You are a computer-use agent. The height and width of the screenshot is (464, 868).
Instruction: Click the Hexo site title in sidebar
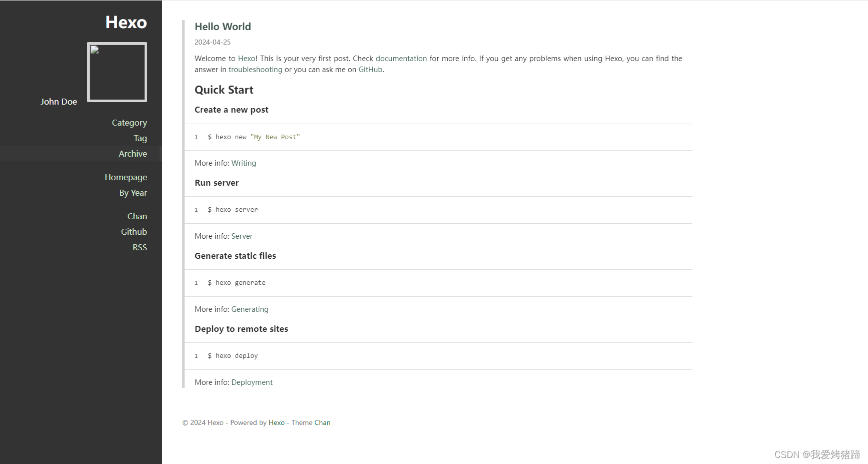coord(126,23)
